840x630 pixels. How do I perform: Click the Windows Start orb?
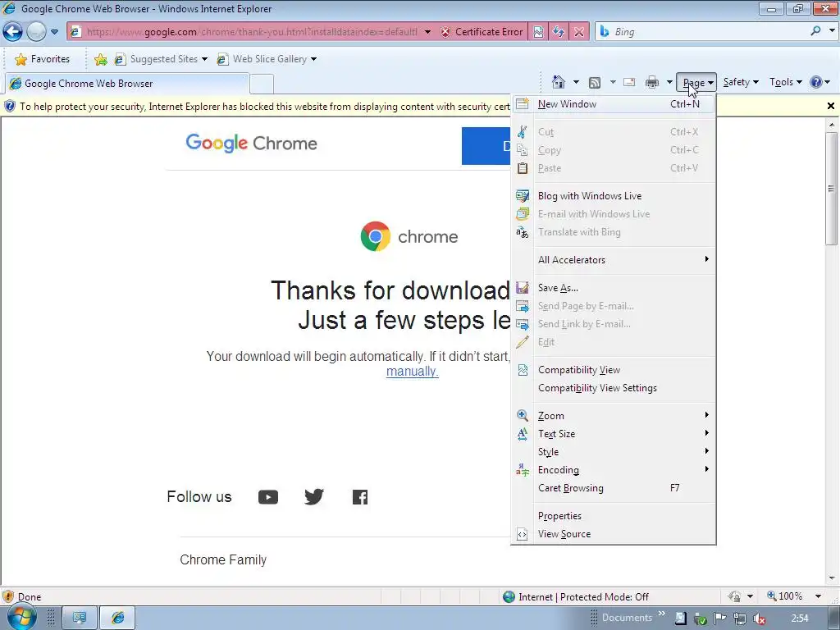pyautogui.click(x=21, y=618)
